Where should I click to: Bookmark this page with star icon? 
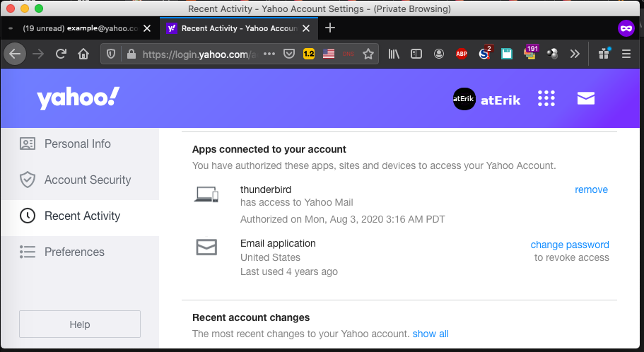[x=368, y=54]
